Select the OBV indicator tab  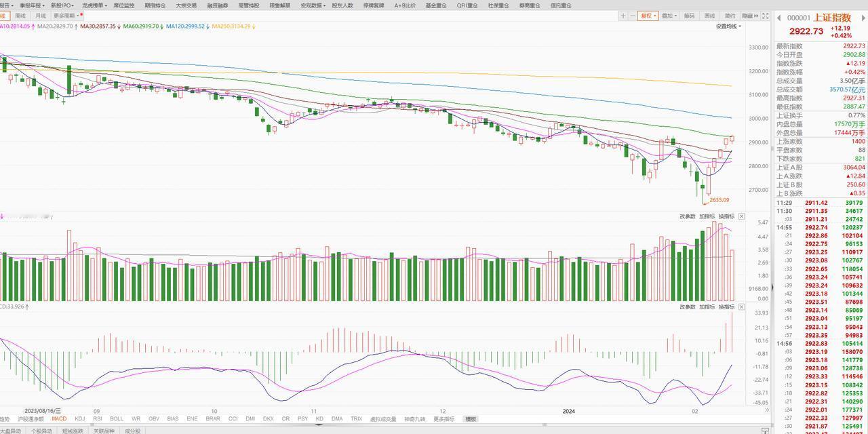tap(154, 419)
